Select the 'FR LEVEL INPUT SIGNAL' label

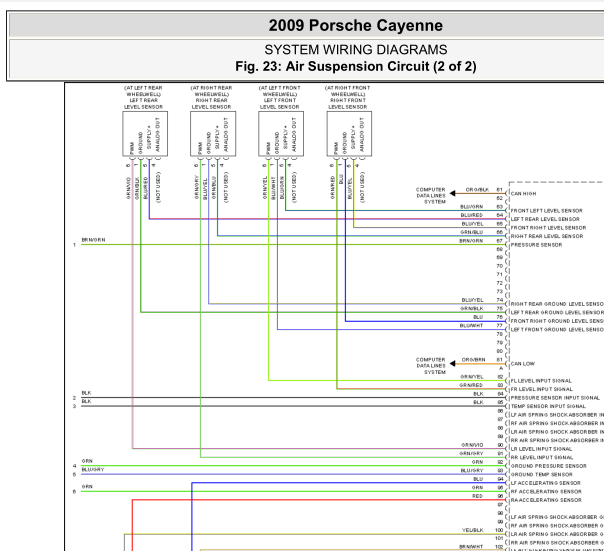click(x=542, y=389)
